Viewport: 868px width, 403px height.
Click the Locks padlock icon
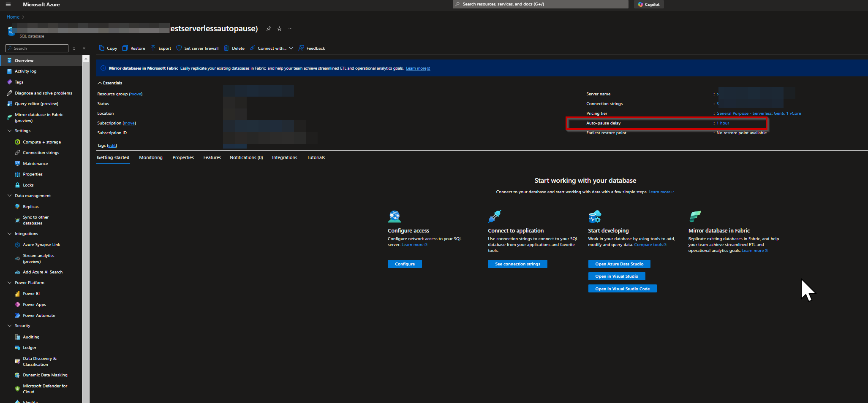click(x=17, y=185)
